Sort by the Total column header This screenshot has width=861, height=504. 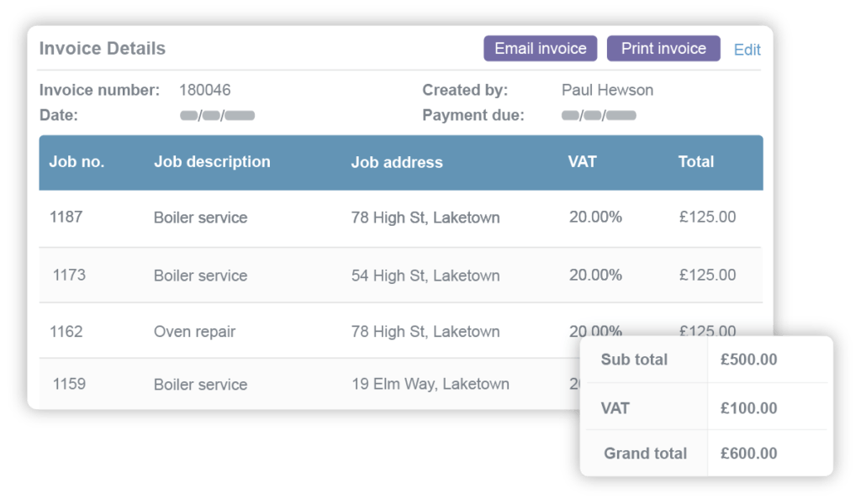[x=696, y=162]
